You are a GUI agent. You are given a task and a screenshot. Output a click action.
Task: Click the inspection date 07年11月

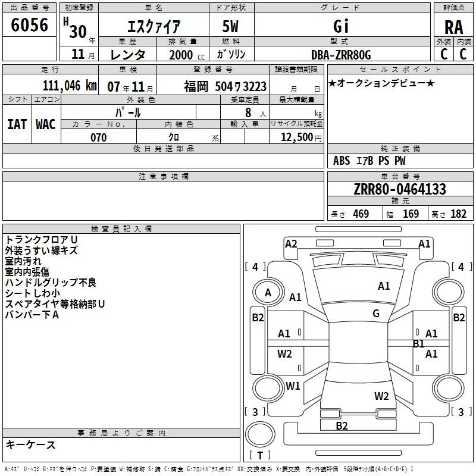point(130,87)
